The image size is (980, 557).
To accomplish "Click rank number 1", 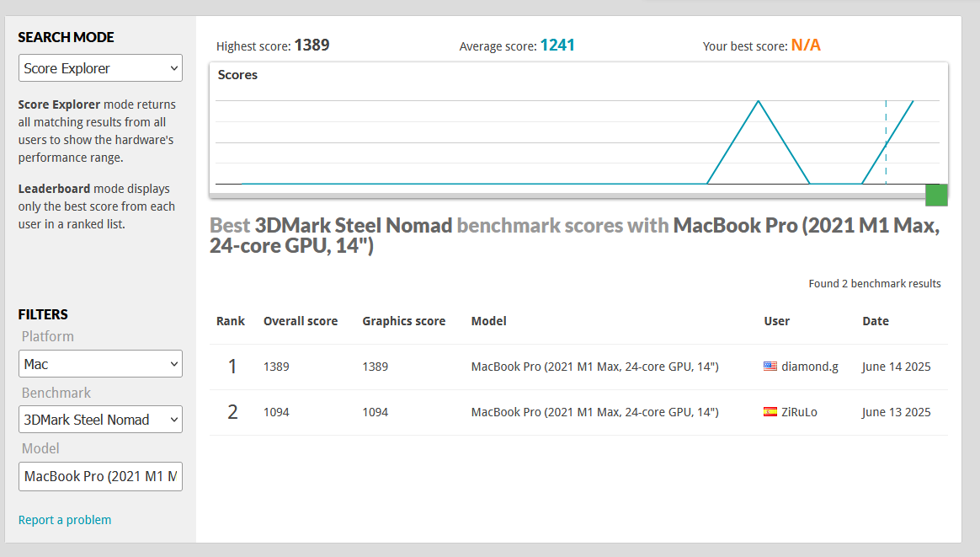I will (232, 366).
